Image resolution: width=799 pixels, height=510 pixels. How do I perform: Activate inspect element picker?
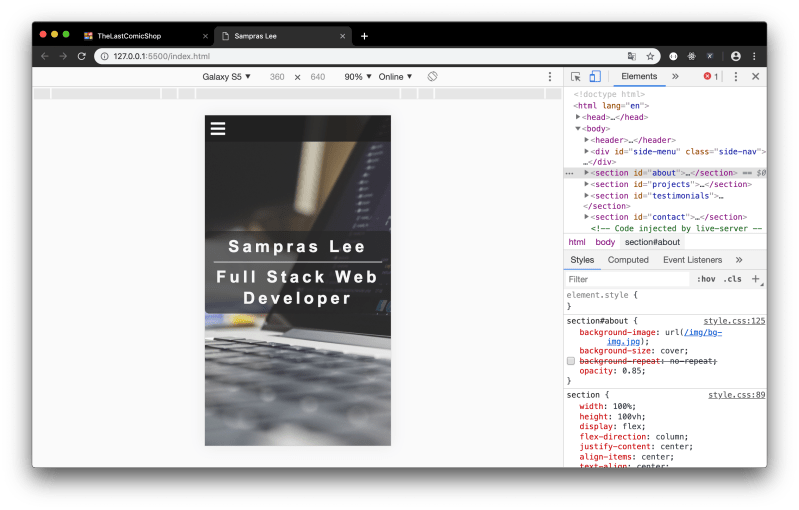coord(576,76)
